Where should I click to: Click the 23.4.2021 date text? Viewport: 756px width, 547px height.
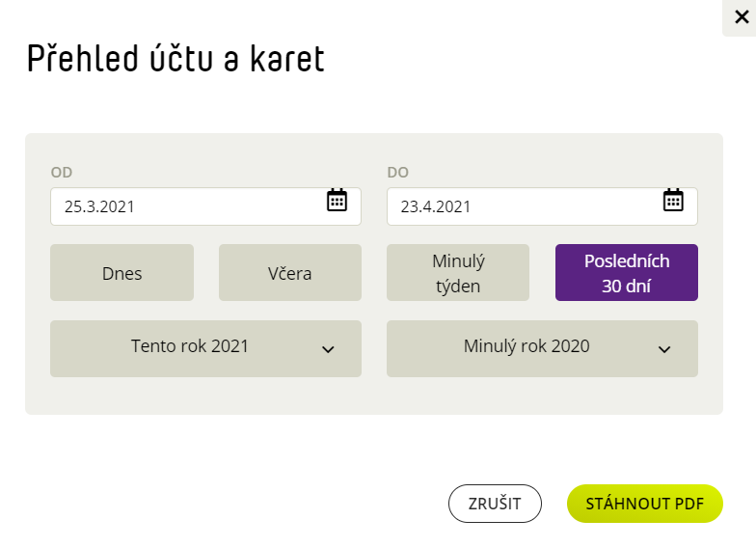point(436,206)
